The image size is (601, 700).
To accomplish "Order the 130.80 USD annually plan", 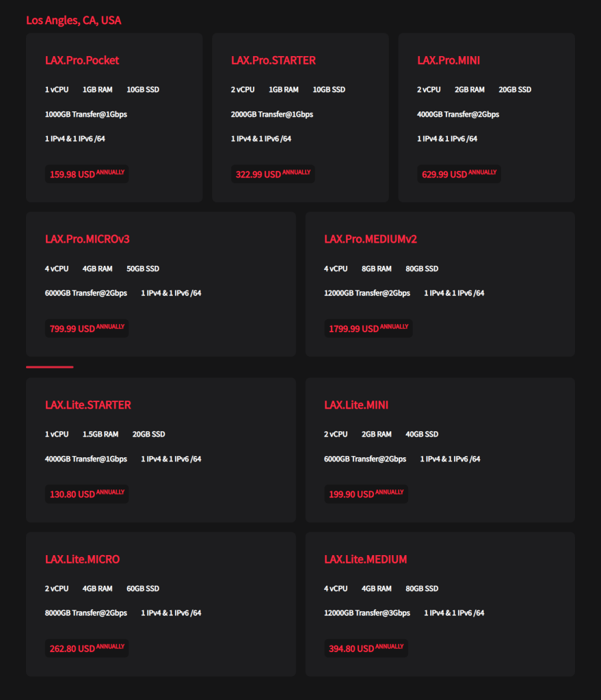I will [x=87, y=494].
